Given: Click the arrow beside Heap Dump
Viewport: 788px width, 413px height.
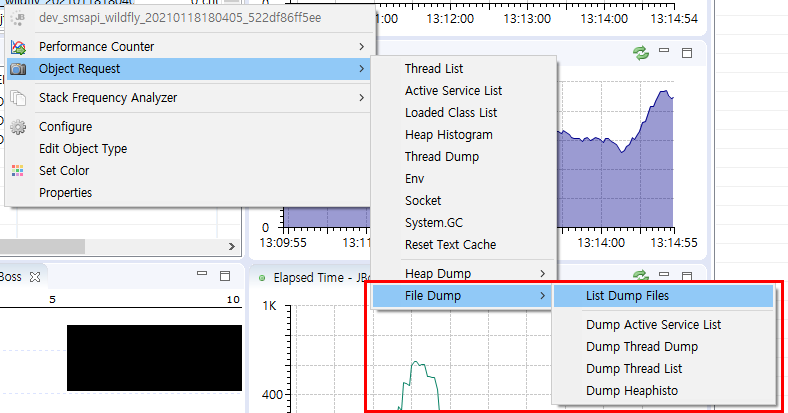Looking at the screenshot, I should (x=542, y=274).
